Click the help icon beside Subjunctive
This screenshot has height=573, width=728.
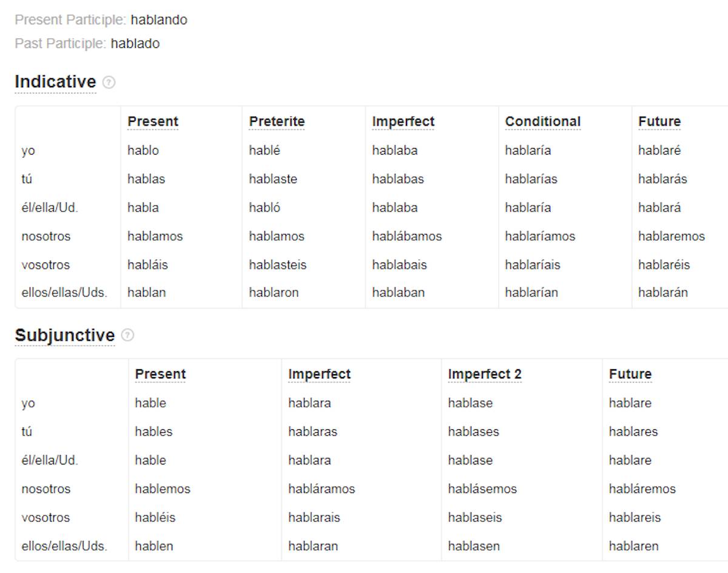click(127, 335)
